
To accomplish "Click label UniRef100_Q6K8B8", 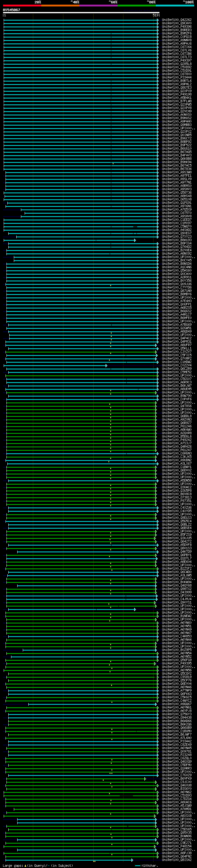I will tap(177, 159).
